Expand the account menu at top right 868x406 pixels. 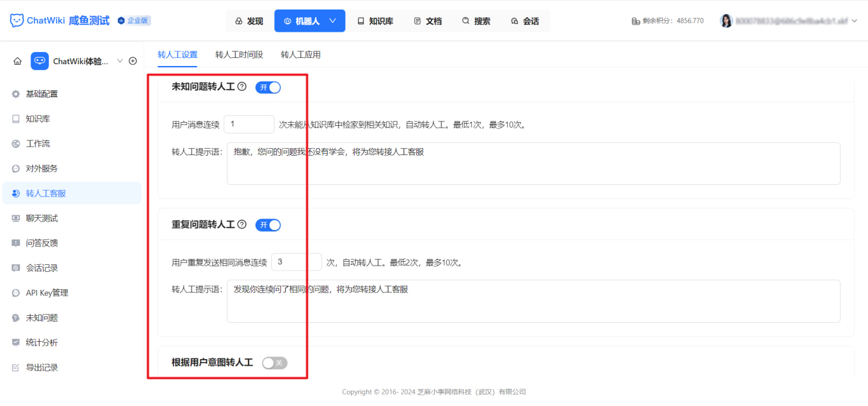855,20
